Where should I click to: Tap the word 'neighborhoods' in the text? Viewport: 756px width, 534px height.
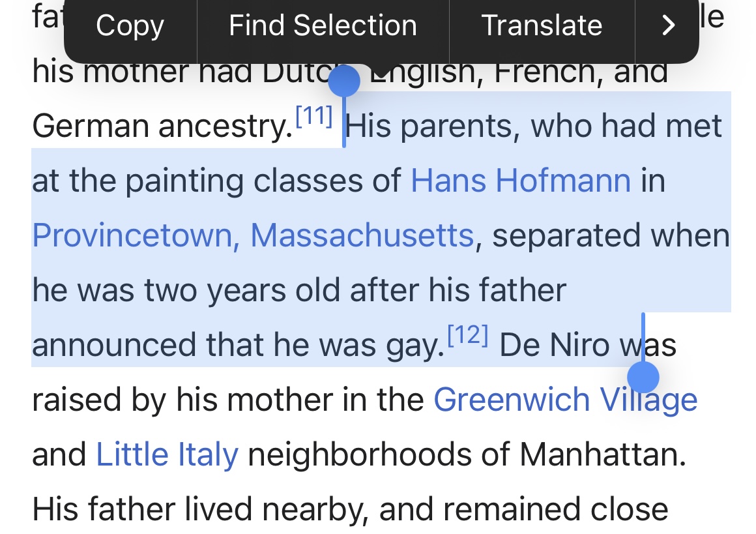click(359, 455)
